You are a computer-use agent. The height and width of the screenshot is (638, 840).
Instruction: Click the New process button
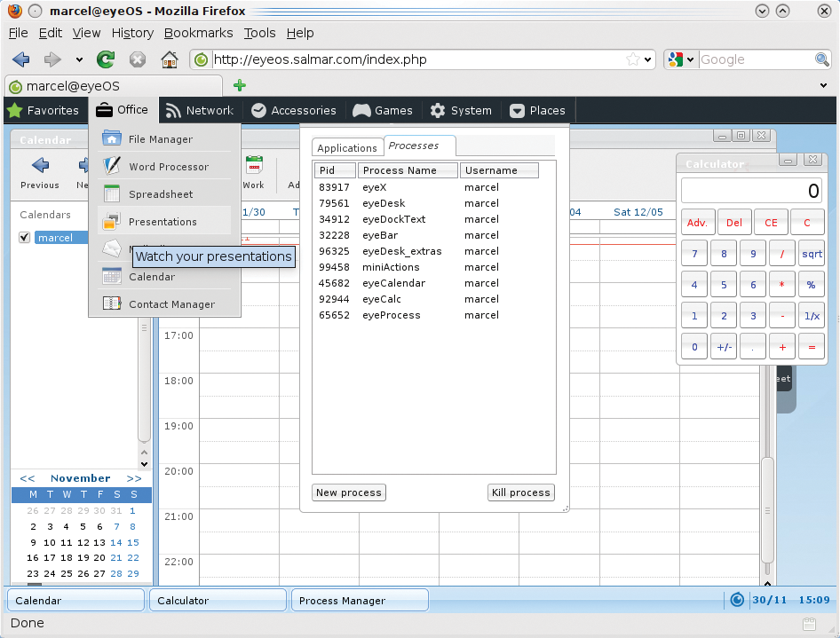tap(349, 492)
